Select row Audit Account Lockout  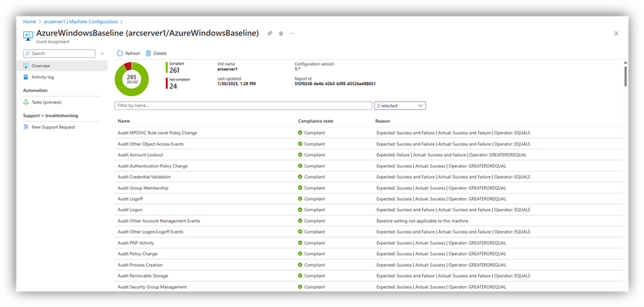[x=368, y=155]
